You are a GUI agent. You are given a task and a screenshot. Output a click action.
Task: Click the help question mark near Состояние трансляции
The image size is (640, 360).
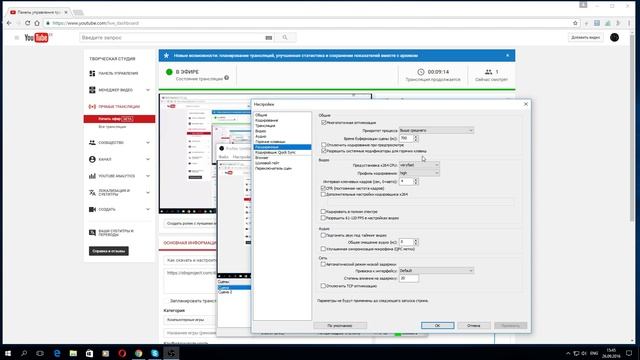pyautogui.click(x=227, y=78)
